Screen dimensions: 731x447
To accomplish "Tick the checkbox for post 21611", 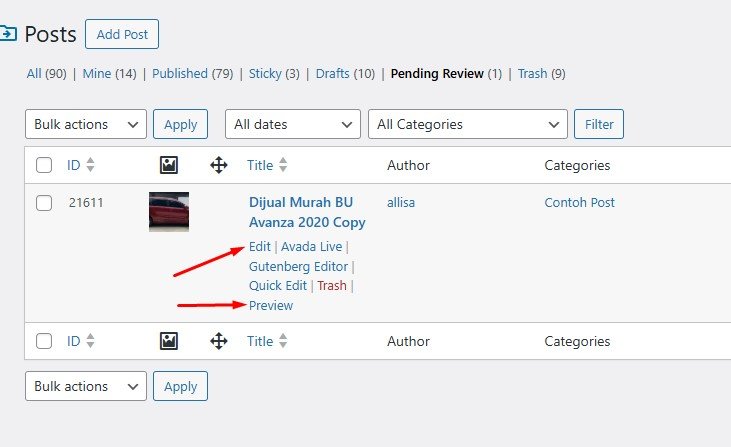I will pos(44,203).
